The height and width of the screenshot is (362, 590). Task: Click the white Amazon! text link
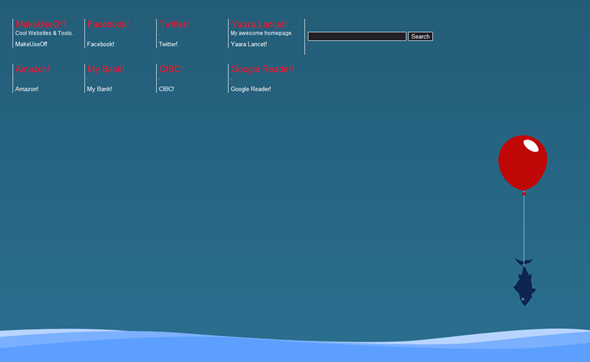coord(27,89)
